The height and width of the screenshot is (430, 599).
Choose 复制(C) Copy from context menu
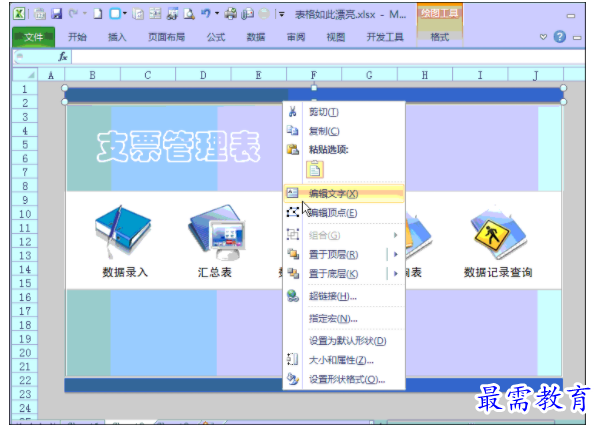(343, 131)
